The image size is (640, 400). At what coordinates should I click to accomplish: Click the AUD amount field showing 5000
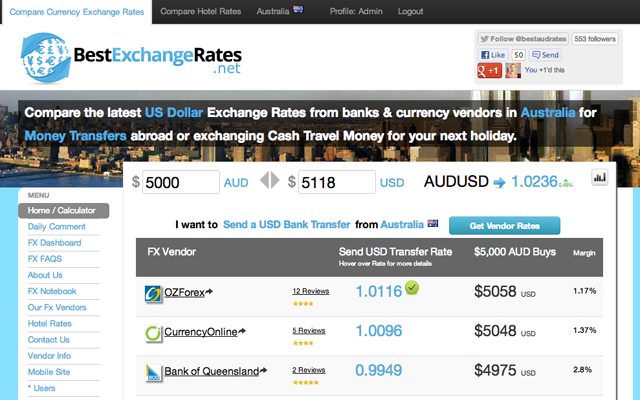(181, 182)
